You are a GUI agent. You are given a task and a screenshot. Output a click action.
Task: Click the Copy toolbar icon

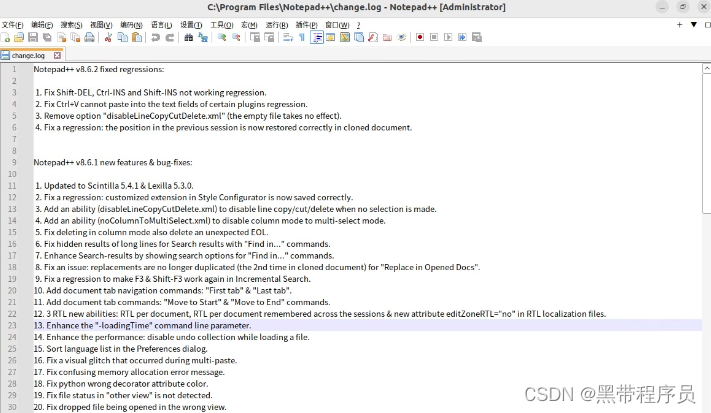(122, 38)
